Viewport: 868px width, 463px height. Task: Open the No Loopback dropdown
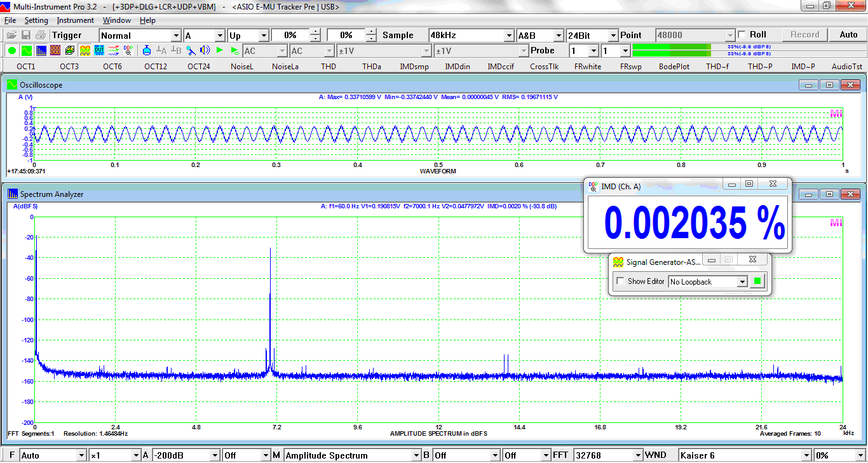tap(708, 281)
